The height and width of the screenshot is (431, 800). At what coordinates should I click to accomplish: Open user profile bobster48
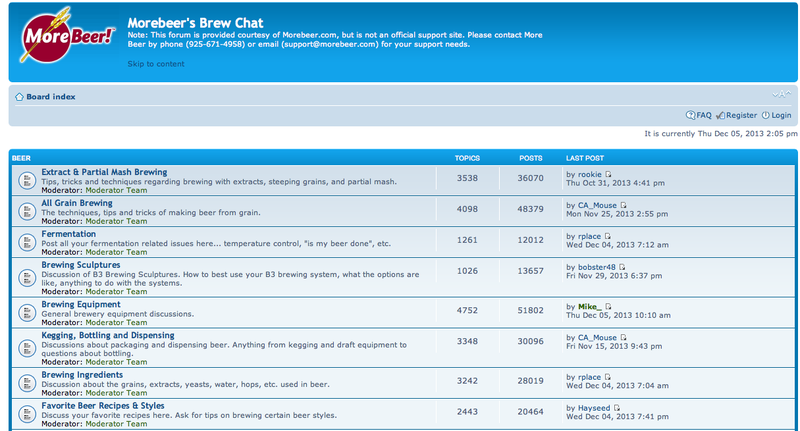(597, 267)
